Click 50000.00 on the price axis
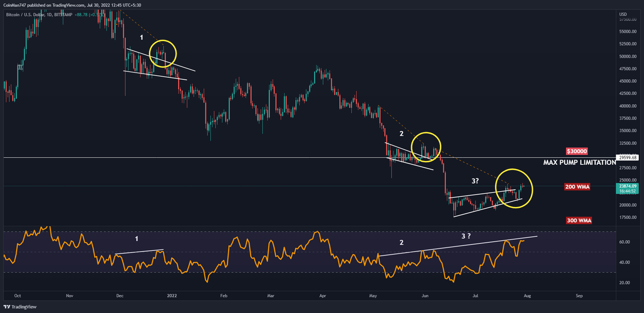The image size is (644, 313). click(627, 56)
